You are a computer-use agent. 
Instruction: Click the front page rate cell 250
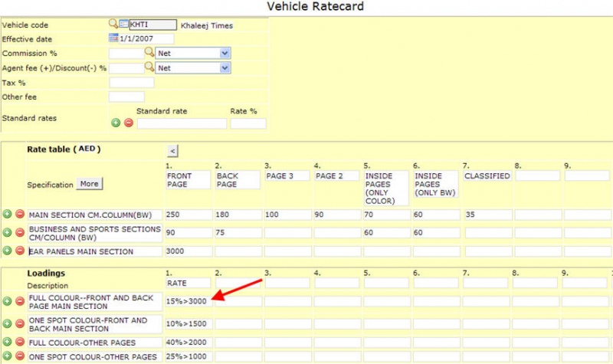coord(188,215)
